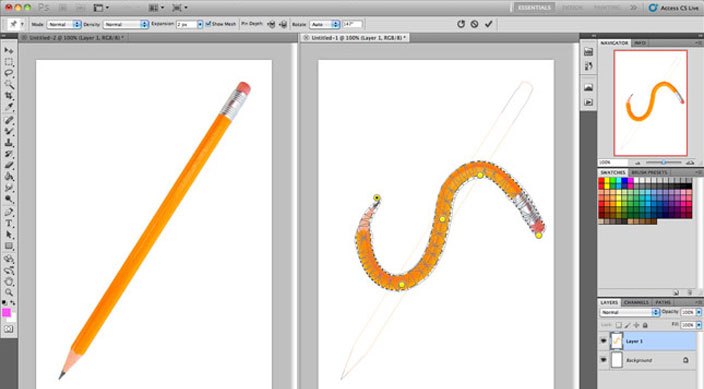The height and width of the screenshot is (389, 704).
Task: Open the Density dropdown
Action: point(126,24)
